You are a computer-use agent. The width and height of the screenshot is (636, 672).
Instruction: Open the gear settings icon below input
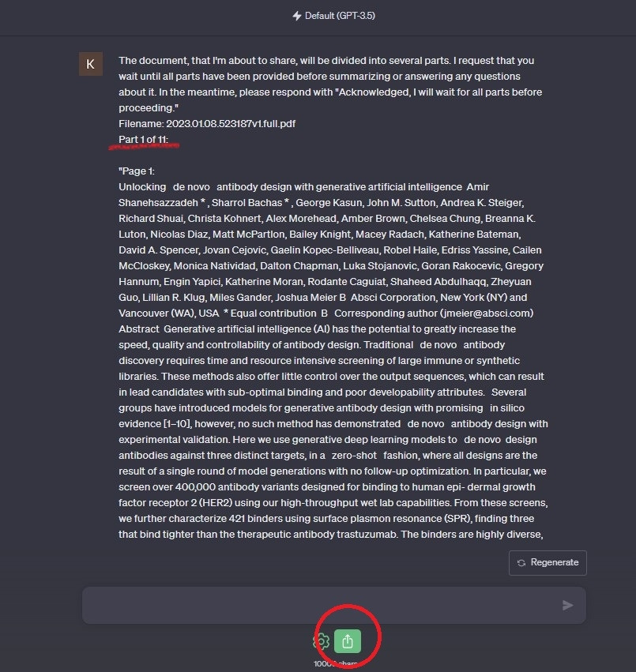(x=321, y=641)
